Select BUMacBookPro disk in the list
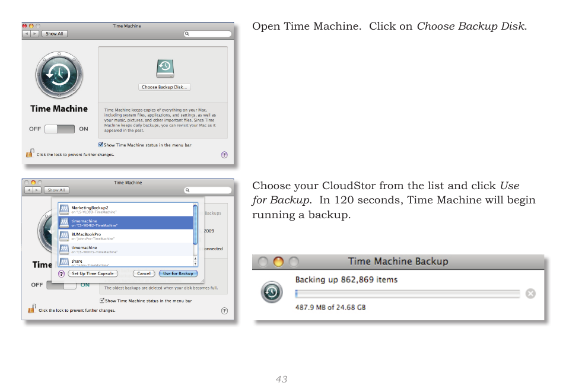This screenshot has width=566, height=392. [126, 236]
